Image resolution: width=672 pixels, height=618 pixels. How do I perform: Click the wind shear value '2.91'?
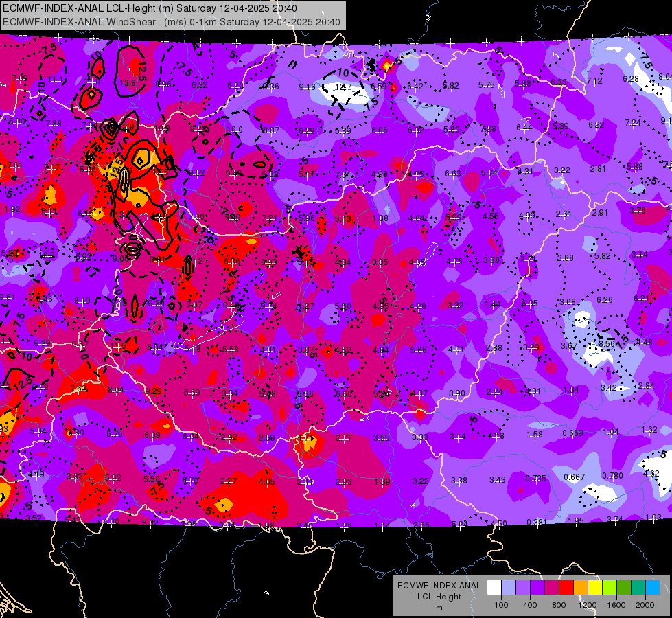click(600, 213)
